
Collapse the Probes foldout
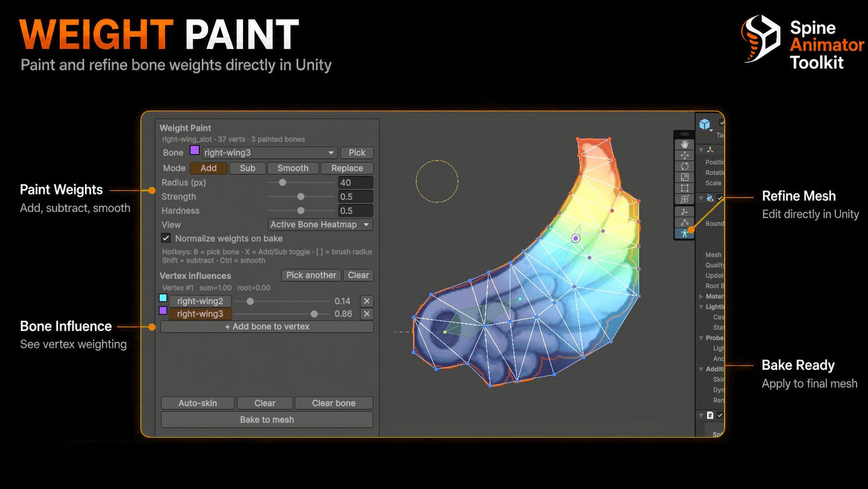[701, 338]
